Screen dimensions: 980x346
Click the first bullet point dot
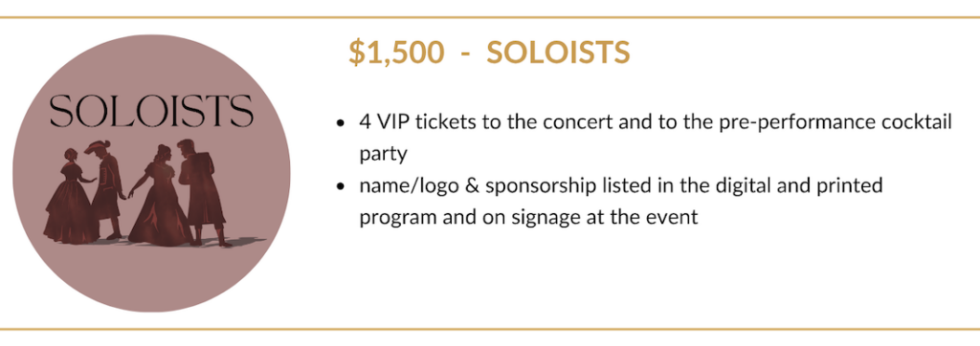341,123
